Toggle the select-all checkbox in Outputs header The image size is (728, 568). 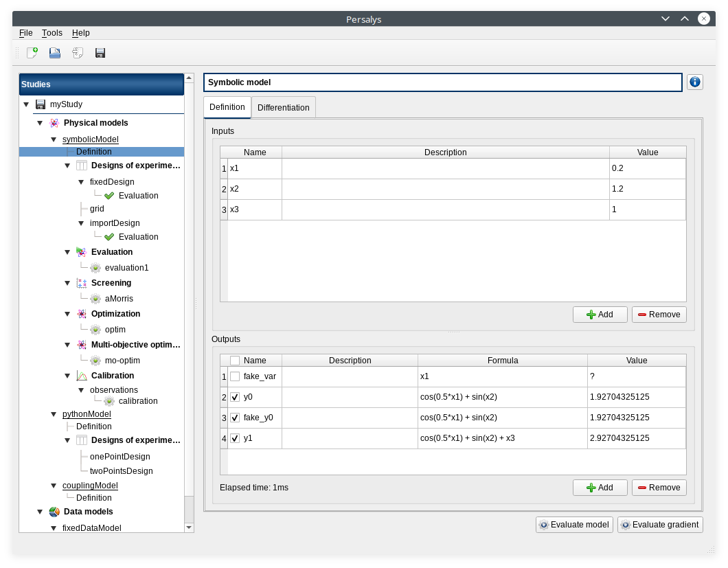(x=235, y=361)
